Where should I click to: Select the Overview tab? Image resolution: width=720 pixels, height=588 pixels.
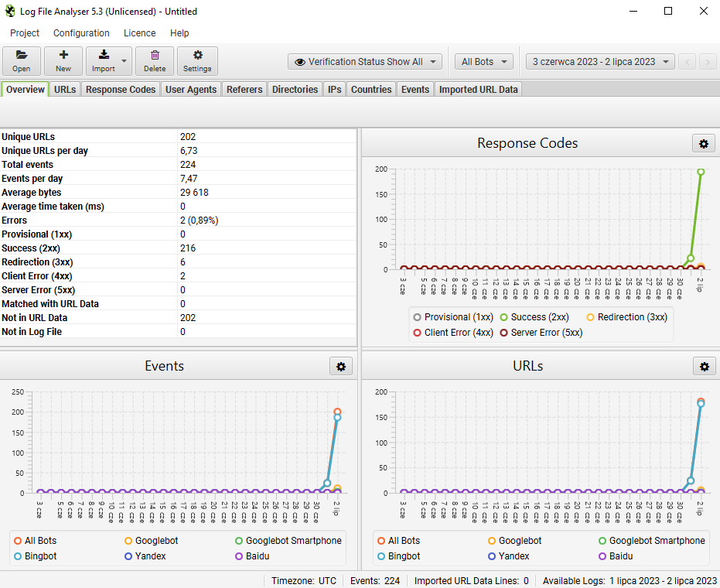click(26, 90)
